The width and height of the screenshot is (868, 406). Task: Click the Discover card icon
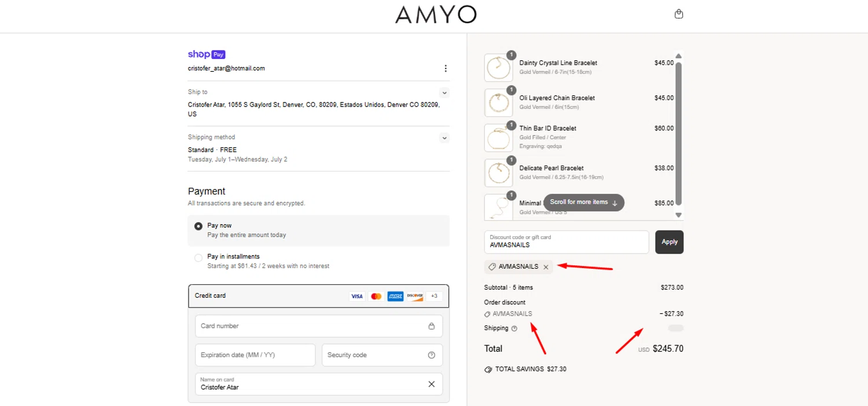(x=415, y=296)
